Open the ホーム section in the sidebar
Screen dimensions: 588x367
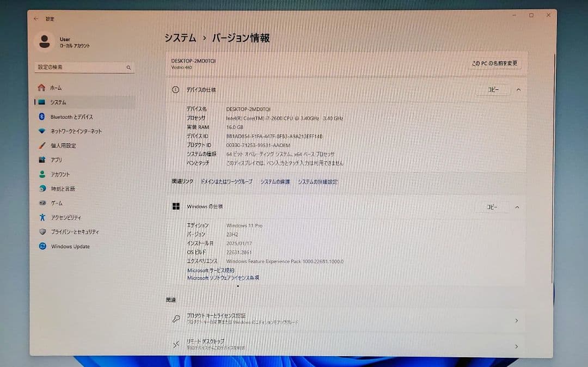pyautogui.click(x=57, y=87)
